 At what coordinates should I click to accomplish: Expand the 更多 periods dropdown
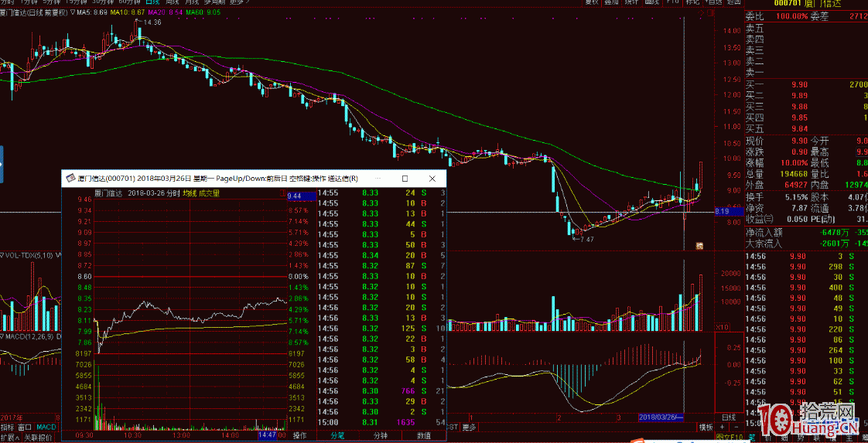pyautogui.click(x=238, y=2)
